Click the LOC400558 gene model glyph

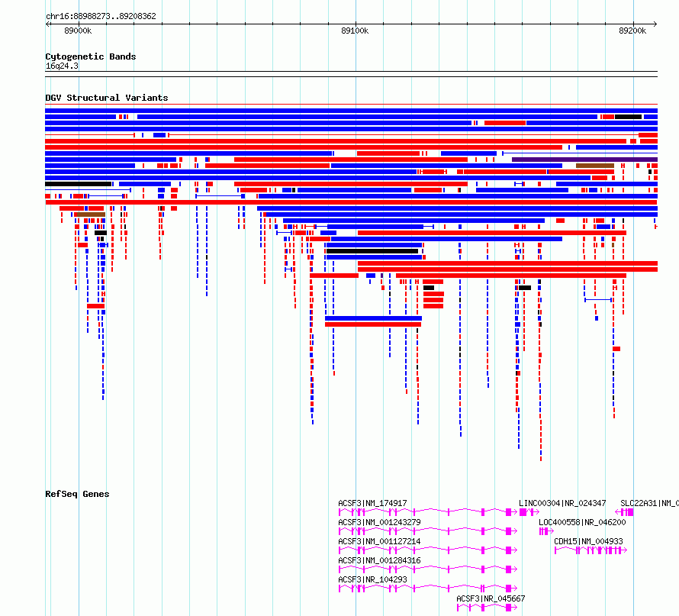[546, 531]
